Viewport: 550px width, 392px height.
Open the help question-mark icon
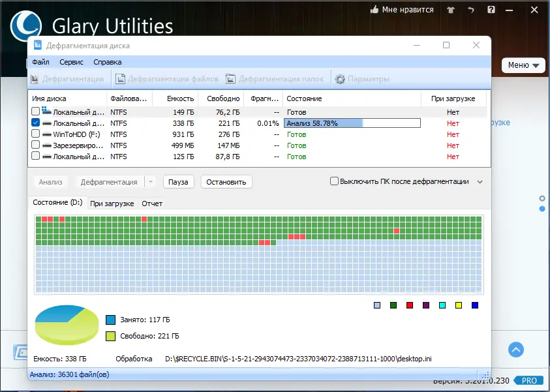pyautogui.click(x=491, y=10)
